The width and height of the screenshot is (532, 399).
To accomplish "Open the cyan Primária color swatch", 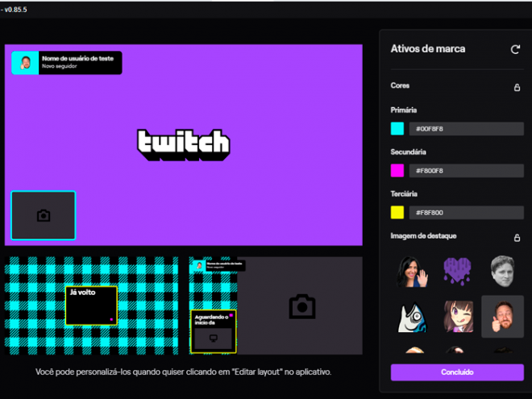I will click(397, 129).
